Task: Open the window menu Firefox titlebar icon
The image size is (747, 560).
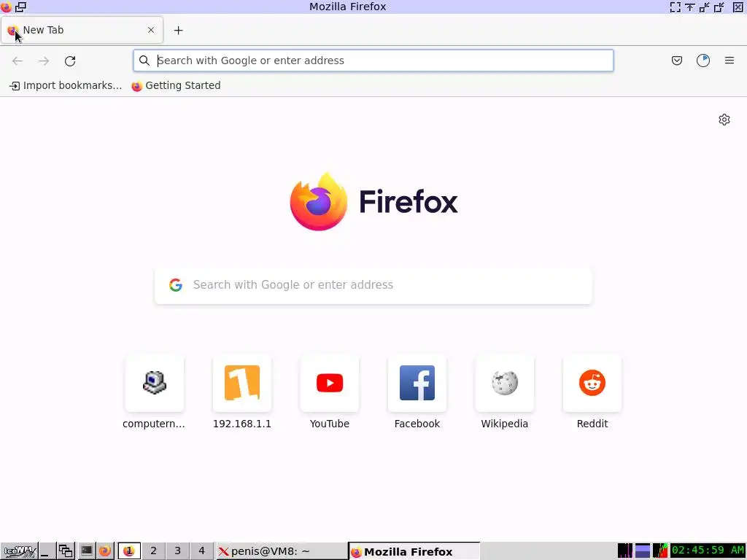Action: (x=6, y=7)
